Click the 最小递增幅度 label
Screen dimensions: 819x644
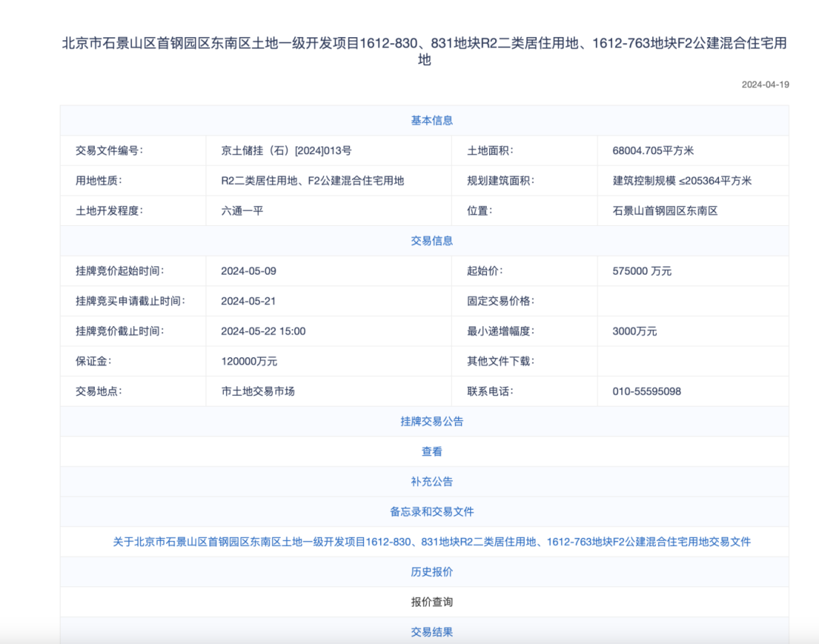(x=500, y=331)
